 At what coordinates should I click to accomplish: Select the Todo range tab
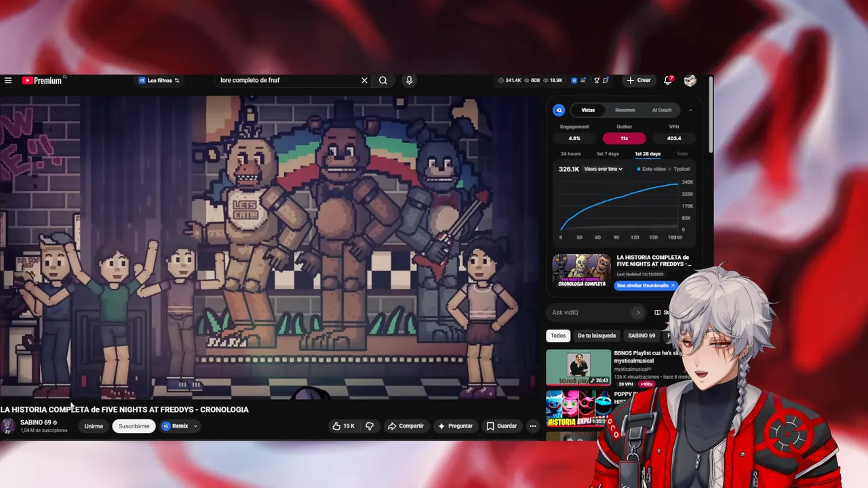coord(682,154)
